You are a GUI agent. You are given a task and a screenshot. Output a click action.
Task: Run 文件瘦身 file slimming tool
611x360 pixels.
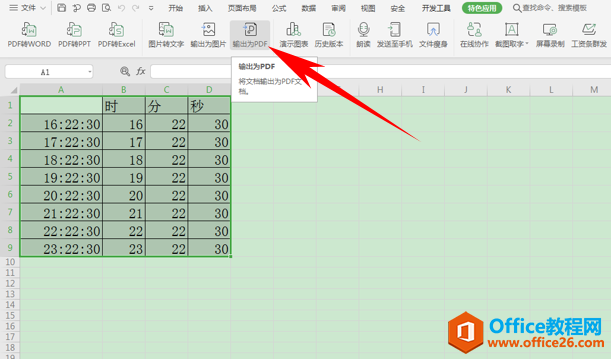click(x=433, y=35)
